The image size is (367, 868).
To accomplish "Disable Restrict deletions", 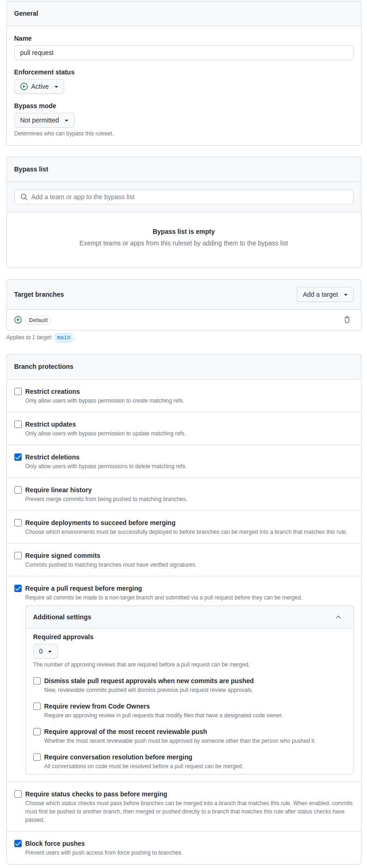I will coord(18,457).
